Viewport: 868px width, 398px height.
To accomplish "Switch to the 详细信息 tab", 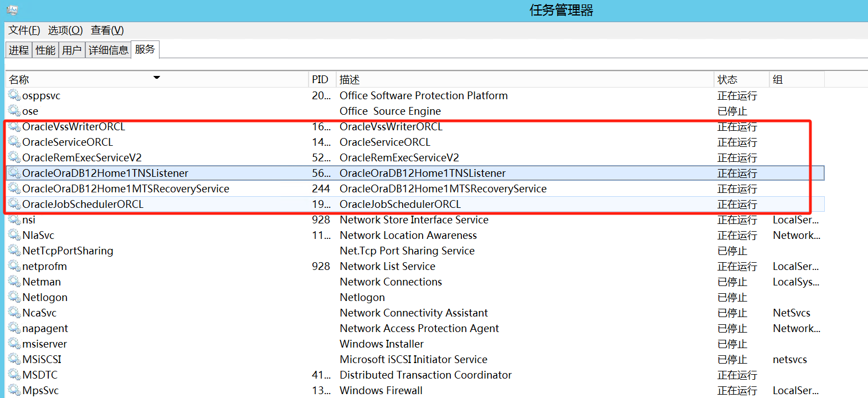I will pos(109,50).
